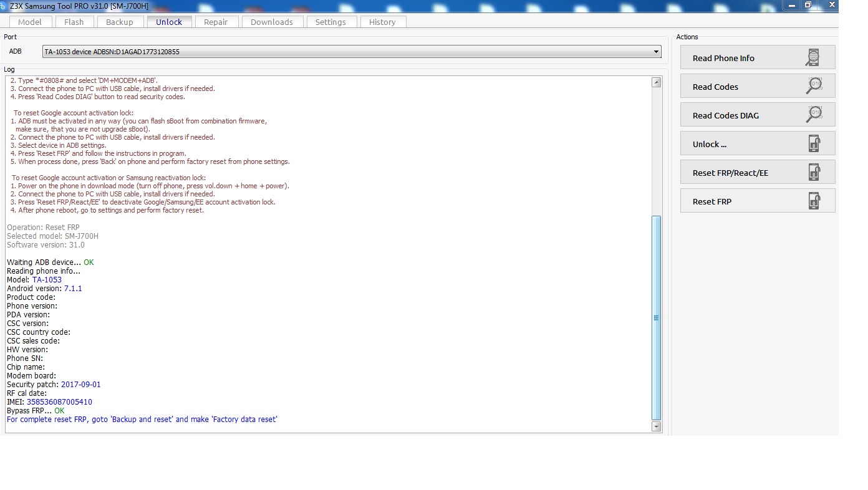868x490 pixels.
Task: Click the log scrollbar up arrow
Action: click(656, 82)
